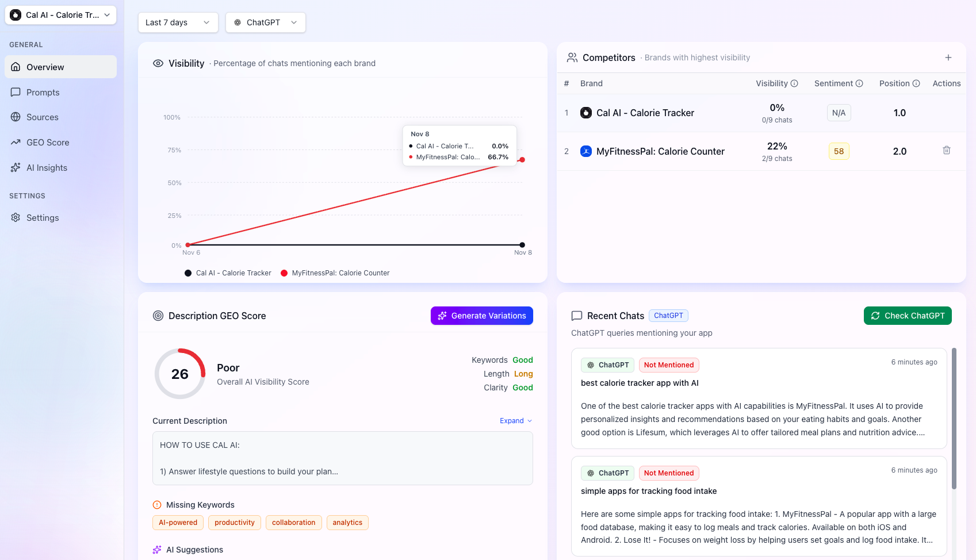Open the Sources section

[42, 117]
